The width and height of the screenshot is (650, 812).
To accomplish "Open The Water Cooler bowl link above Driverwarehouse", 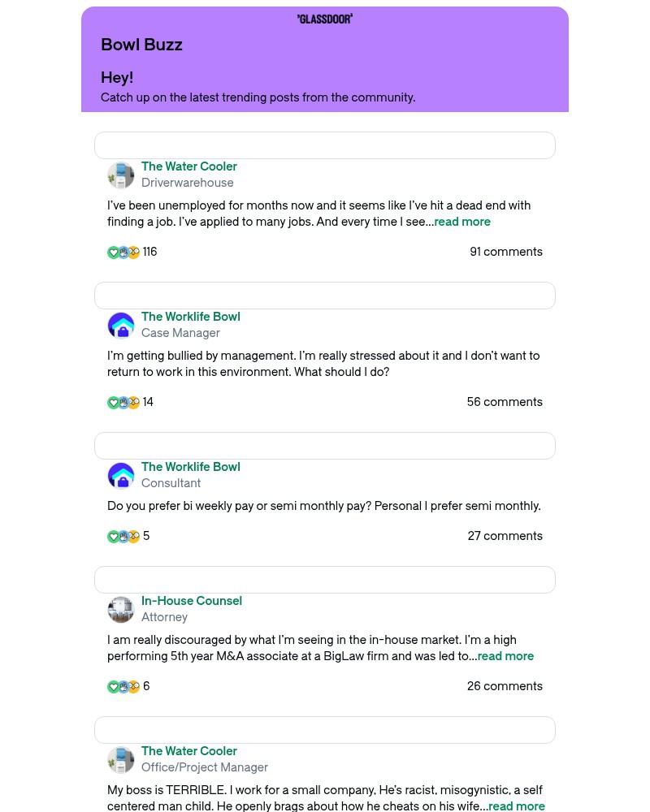I will pos(189,166).
